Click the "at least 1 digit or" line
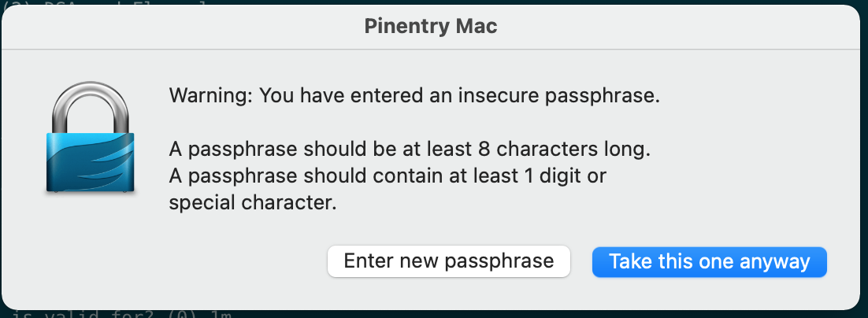Image resolution: width=868 pixels, height=318 pixels. (x=388, y=176)
